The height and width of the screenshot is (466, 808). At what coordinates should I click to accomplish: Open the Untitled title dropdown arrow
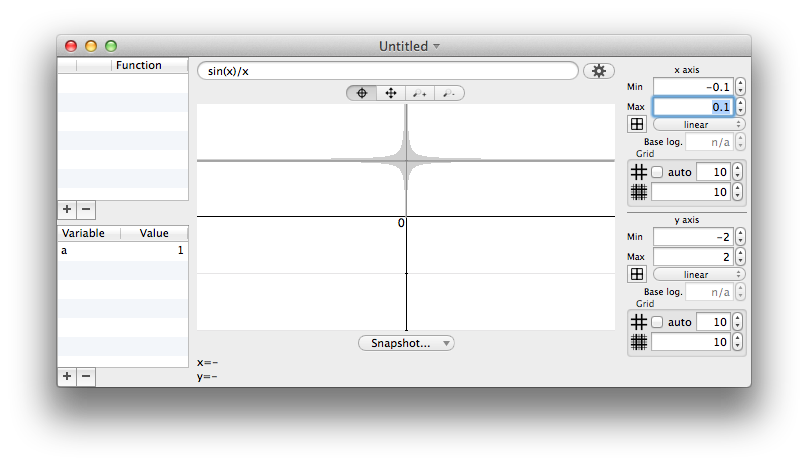tap(436, 46)
